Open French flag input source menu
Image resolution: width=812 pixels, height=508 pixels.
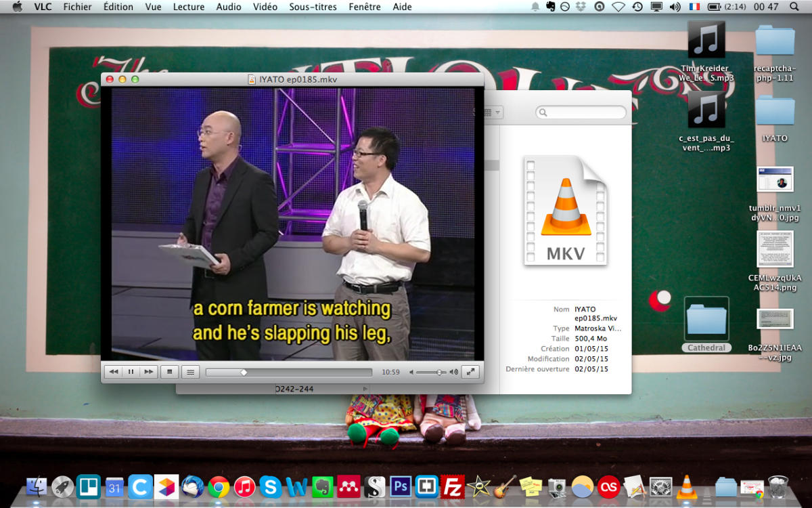(x=694, y=7)
